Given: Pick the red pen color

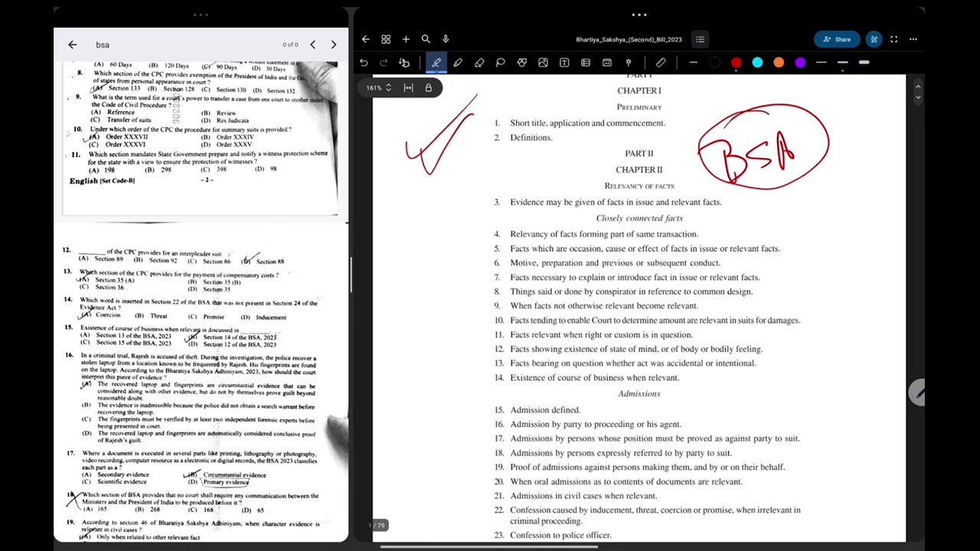Looking at the screenshot, I should pos(737,63).
